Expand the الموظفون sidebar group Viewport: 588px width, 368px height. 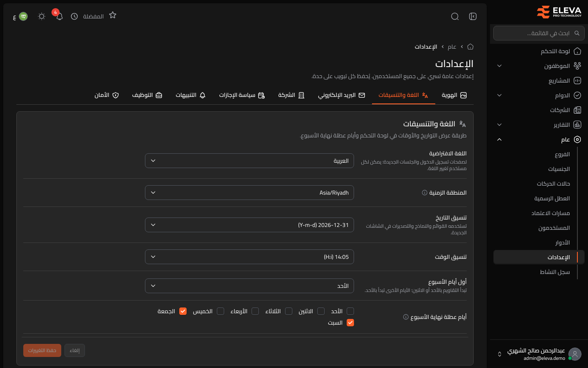[x=539, y=66]
